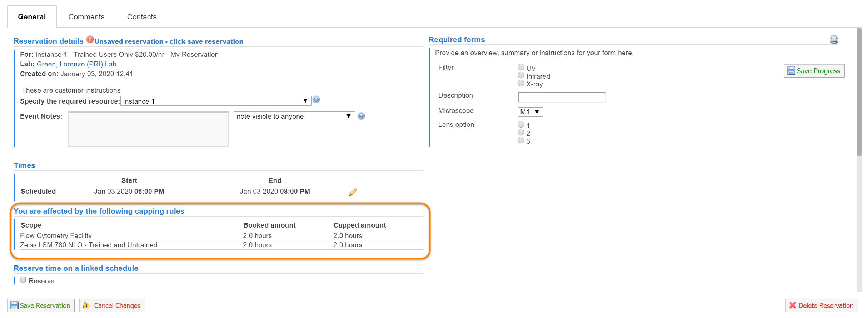The width and height of the screenshot is (868, 318).
Task: Click the Delete Reservation button
Action: 821,305
